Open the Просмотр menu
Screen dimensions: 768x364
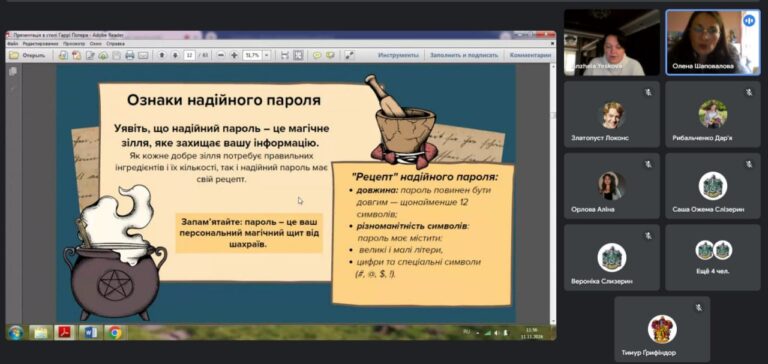(74, 44)
